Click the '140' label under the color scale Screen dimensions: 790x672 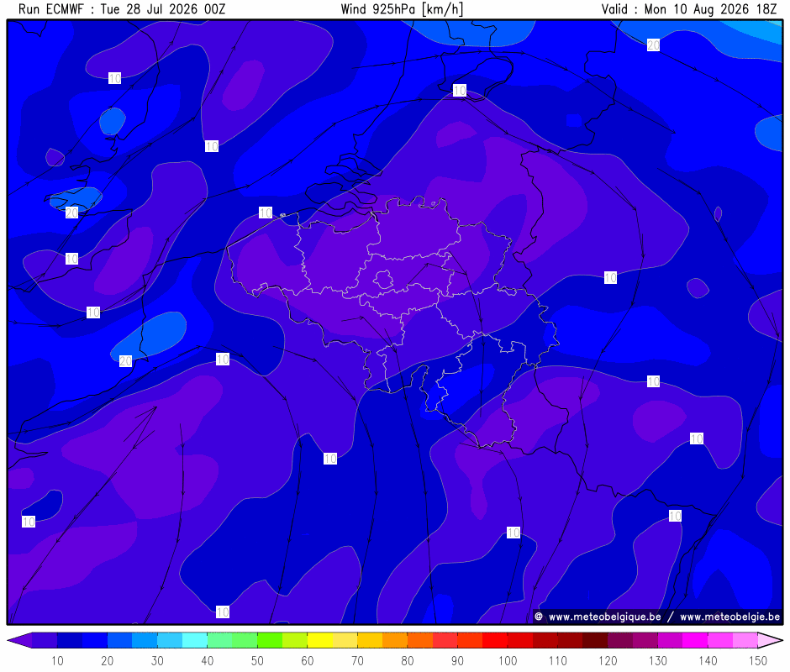coord(708,660)
